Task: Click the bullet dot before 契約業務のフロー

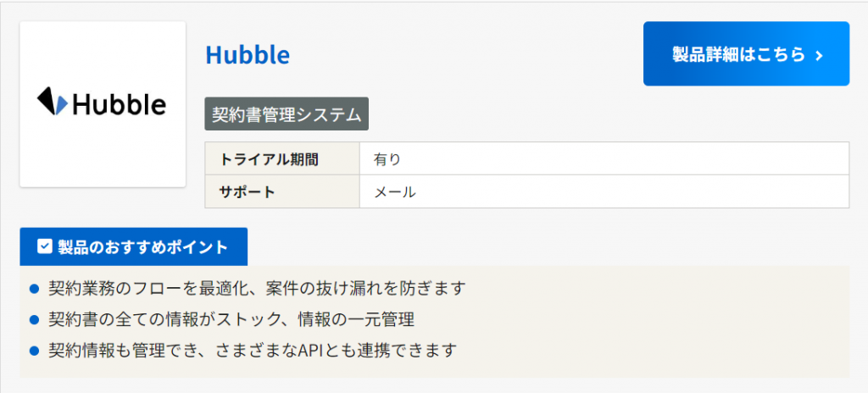Action: pos(35,289)
